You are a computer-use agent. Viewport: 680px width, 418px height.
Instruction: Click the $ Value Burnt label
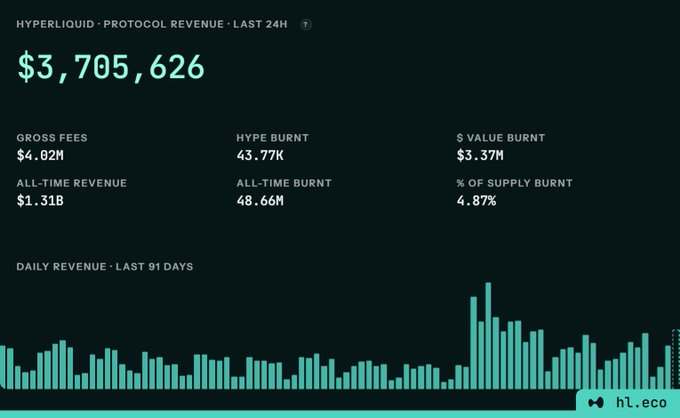[501, 138]
